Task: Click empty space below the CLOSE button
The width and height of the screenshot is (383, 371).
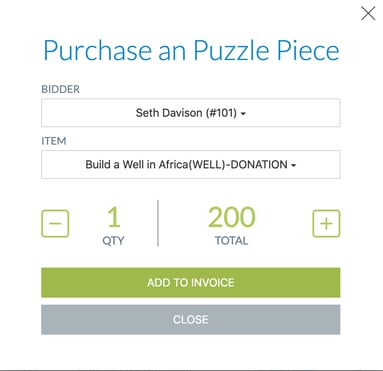Action: pyautogui.click(x=191, y=352)
